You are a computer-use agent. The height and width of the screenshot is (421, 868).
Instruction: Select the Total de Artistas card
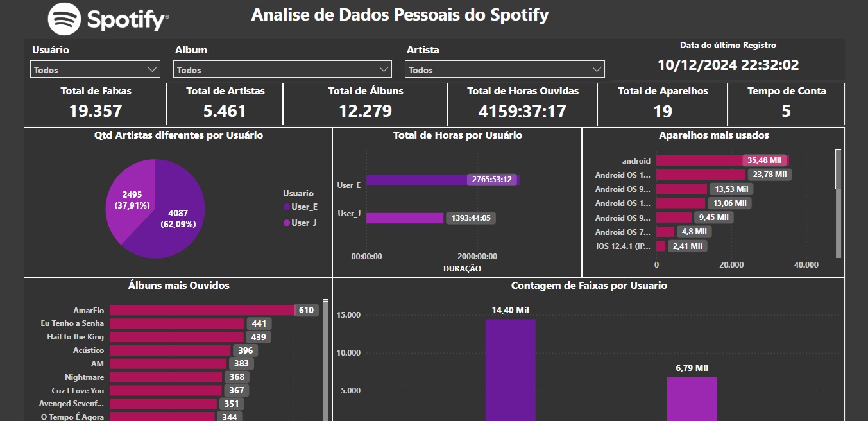point(225,104)
